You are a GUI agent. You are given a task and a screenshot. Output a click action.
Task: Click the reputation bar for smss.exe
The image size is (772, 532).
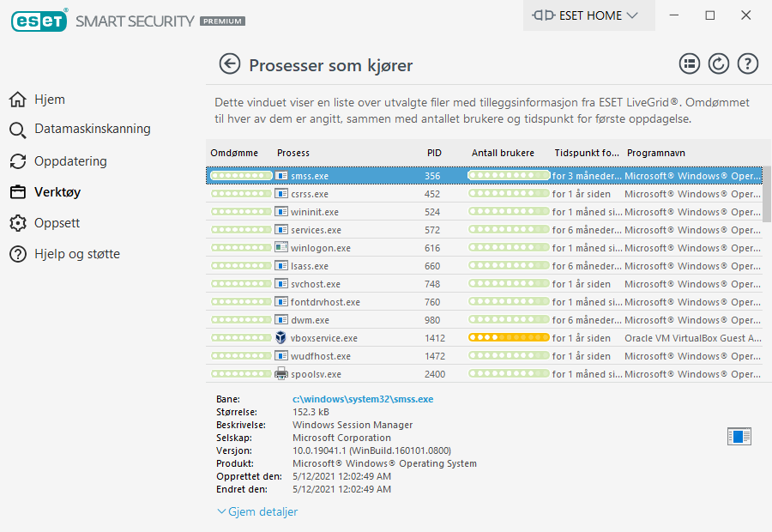pyautogui.click(x=241, y=175)
